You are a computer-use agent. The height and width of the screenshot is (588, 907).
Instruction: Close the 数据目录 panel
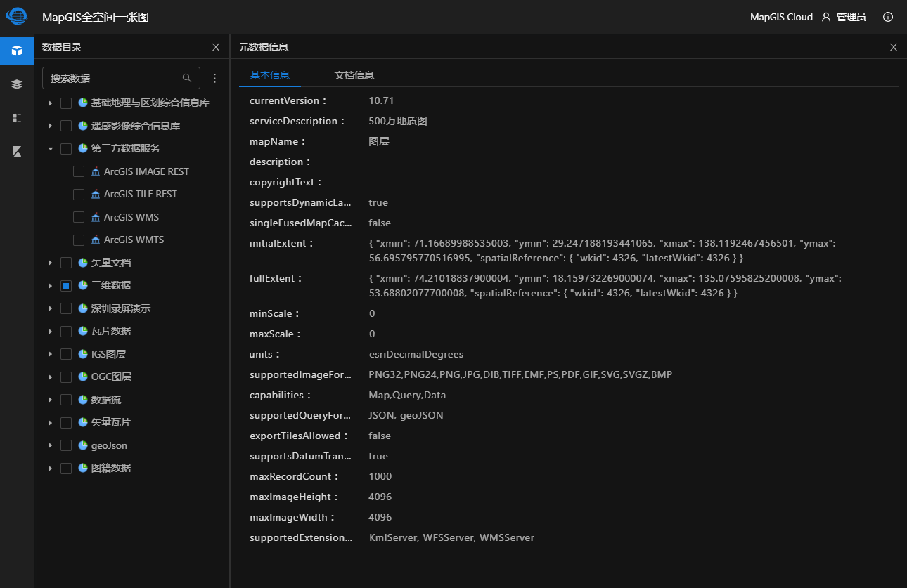(216, 47)
